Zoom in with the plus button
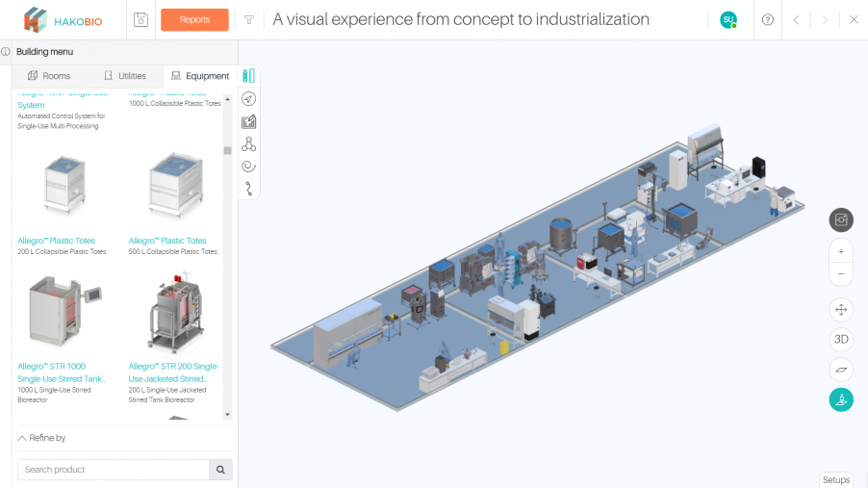The image size is (868, 488). click(841, 251)
